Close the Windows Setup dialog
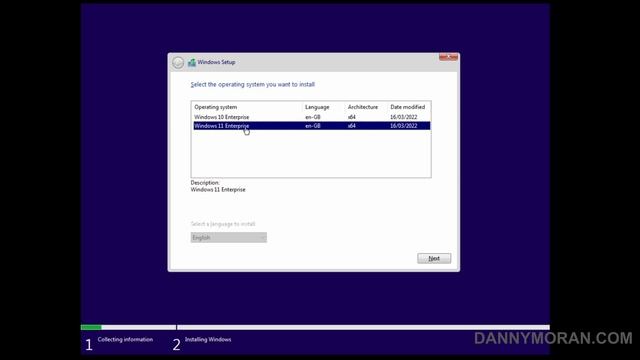Viewport: 640px width, 360px height. [x=448, y=57]
